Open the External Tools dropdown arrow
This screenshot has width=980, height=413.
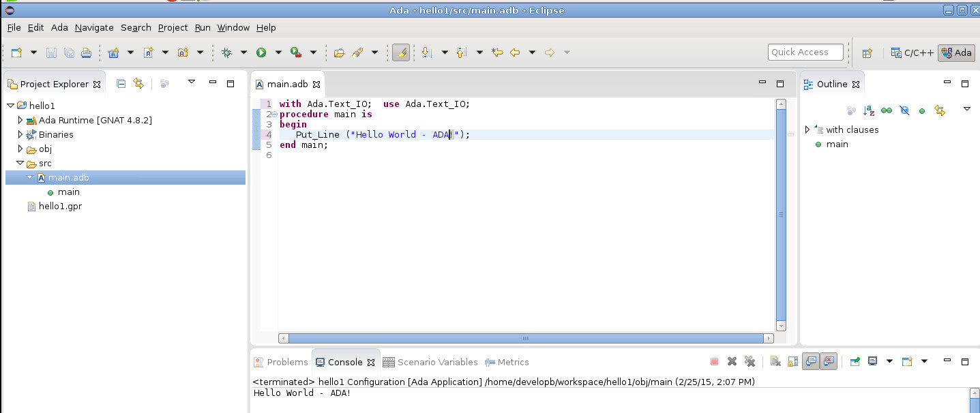(x=313, y=52)
